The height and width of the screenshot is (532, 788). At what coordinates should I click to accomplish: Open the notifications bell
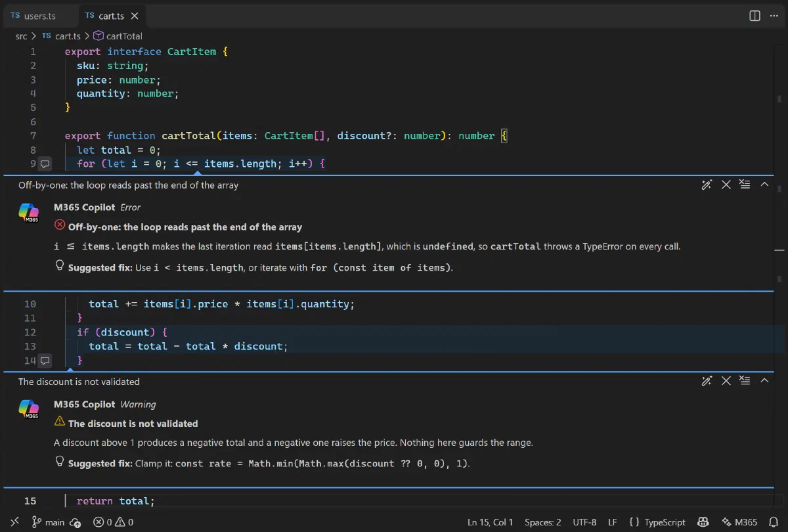point(774,522)
